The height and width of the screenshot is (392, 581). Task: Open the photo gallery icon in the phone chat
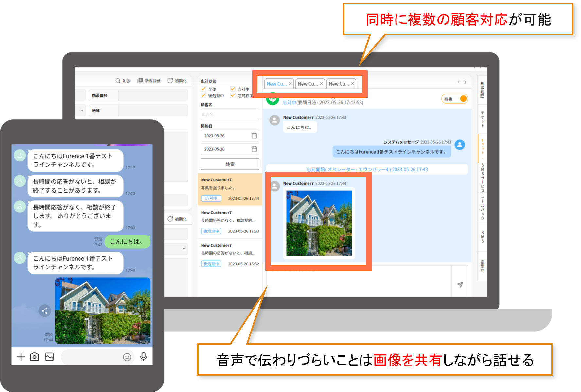coord(50,357)
